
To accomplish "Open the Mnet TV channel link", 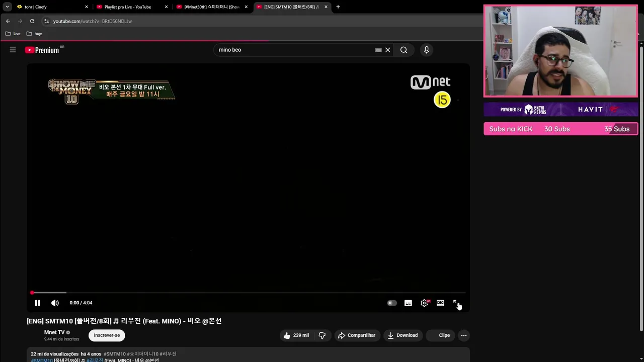I will [x=54, y=332].
